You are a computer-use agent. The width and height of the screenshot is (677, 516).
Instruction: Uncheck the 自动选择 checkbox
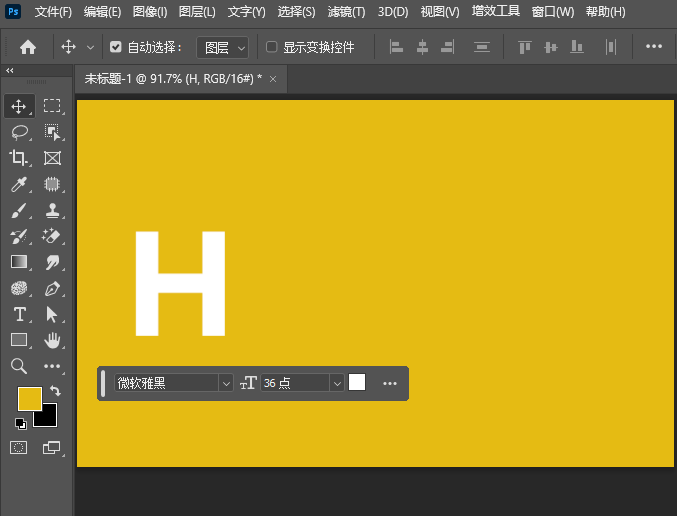(115, 47)
